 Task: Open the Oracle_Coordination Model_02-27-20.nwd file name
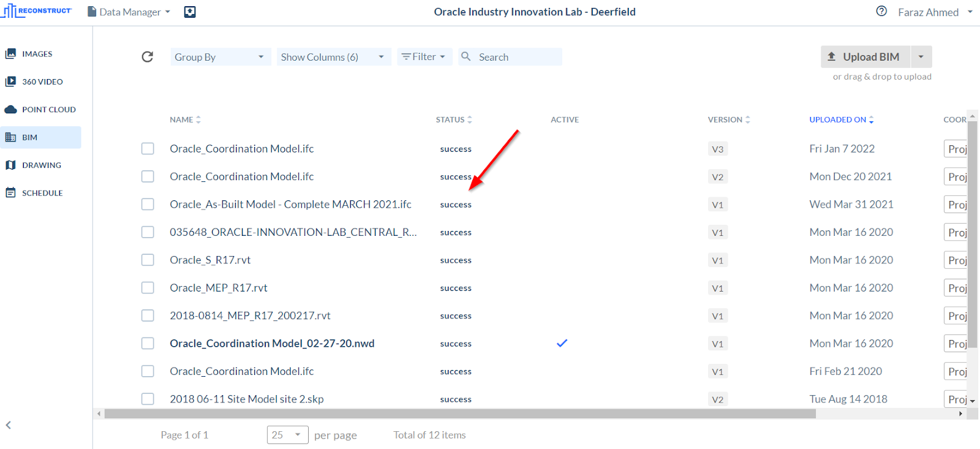click(x=272, y=343)
